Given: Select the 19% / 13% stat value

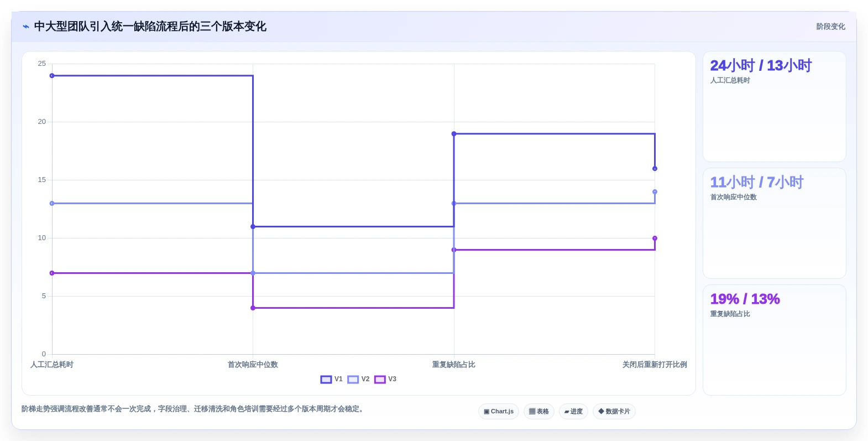Looking at the screenshot, I should (x=745, y=299).
